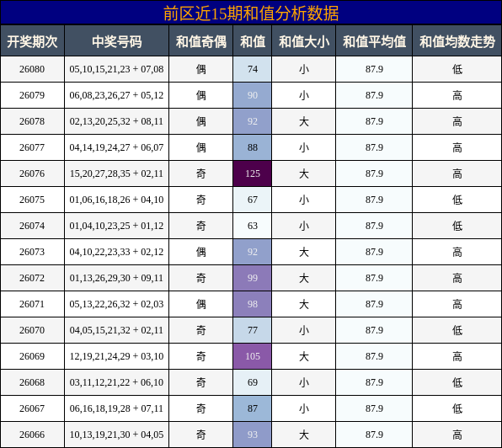Screen dimensions: 502x448
Task: Click numbers 05,10,15,21,23 + 07,08
Action: [116, 69]
